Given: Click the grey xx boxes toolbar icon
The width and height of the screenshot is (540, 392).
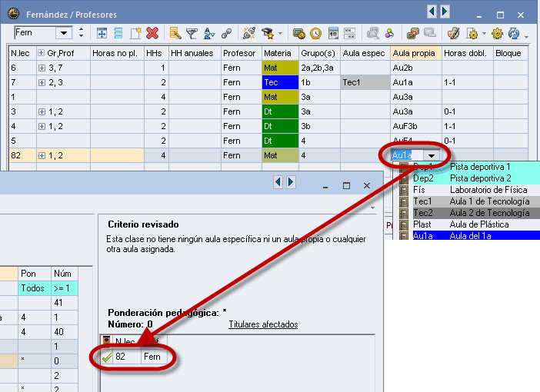Looking at the screenshot, I should [x=349, y=33].
